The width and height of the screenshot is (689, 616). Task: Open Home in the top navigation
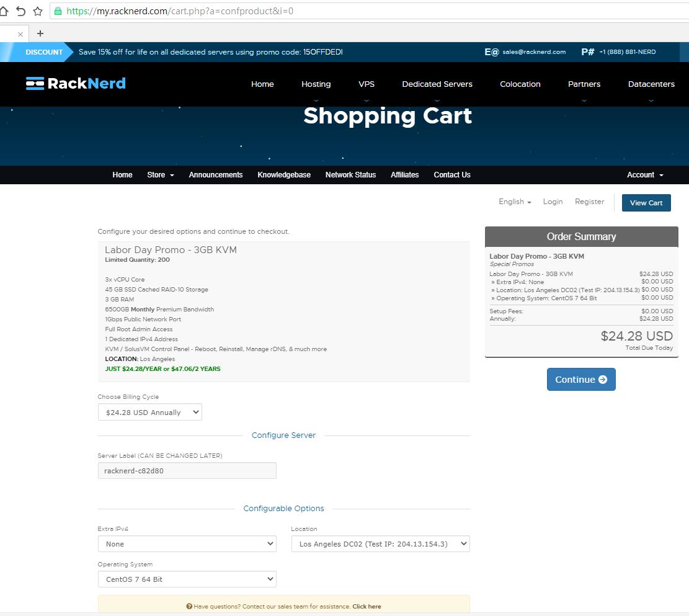coord(262,84)
